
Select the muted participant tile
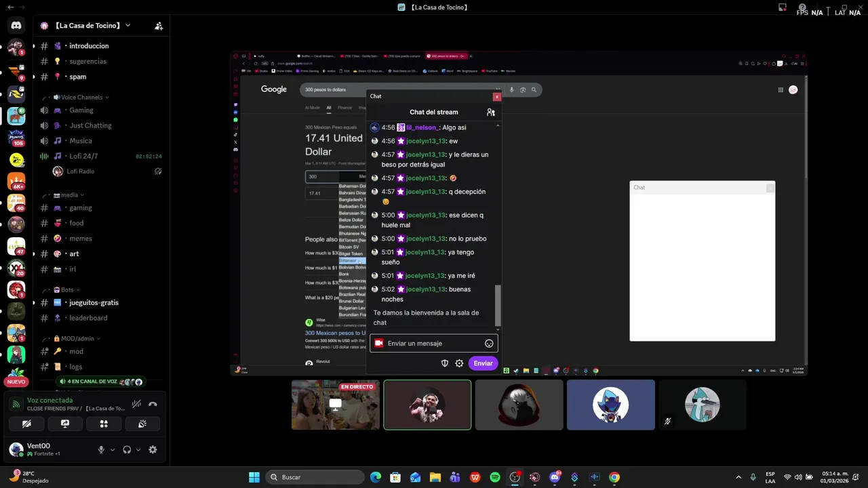(702, 405)
